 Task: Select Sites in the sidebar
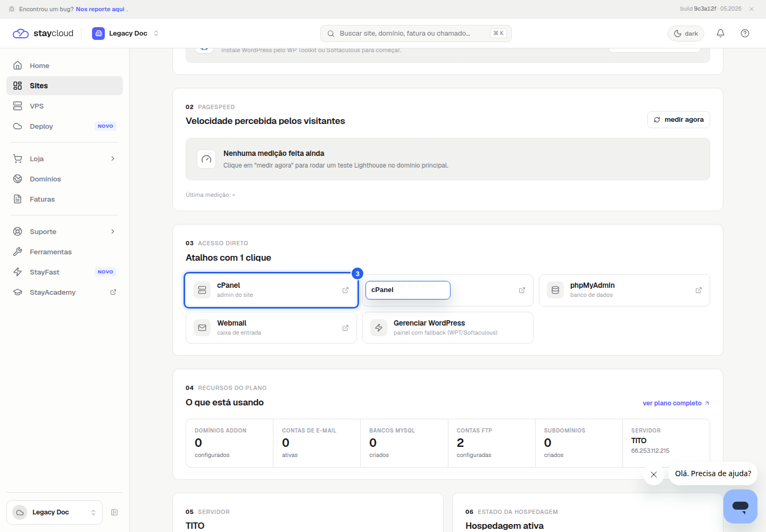pyautogui.click(x=64, y=86)
